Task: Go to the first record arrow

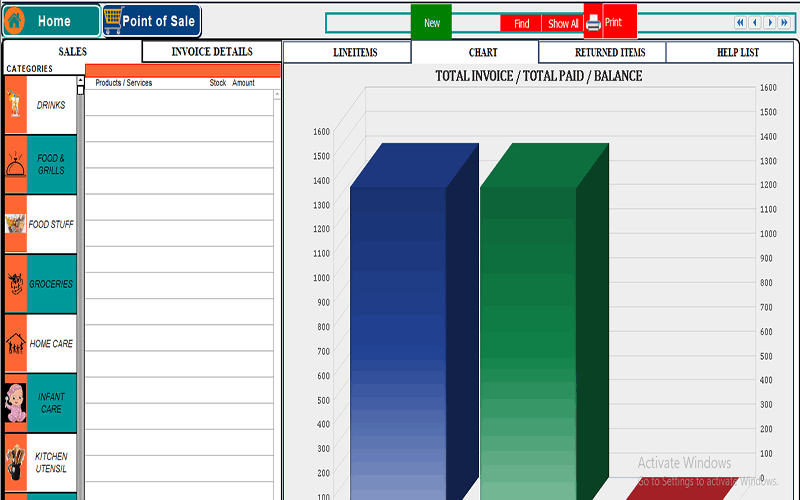Action: (x=740, y=22)
